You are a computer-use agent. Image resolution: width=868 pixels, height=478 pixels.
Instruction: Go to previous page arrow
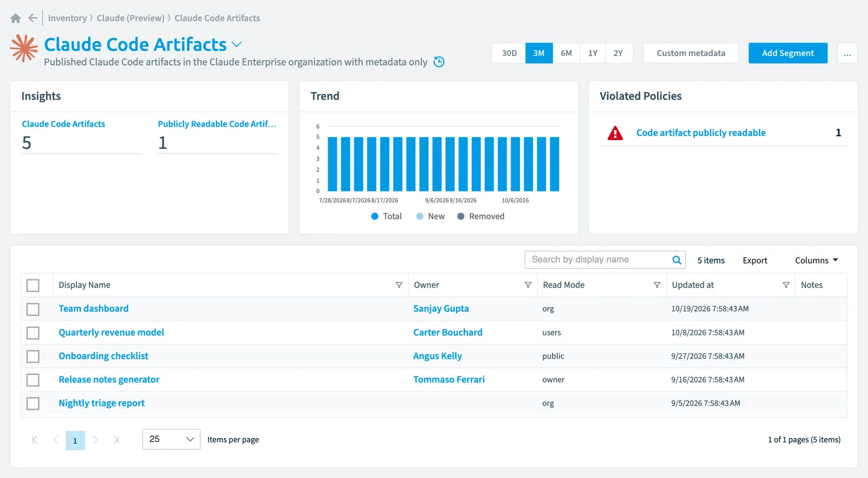(55, 440)
